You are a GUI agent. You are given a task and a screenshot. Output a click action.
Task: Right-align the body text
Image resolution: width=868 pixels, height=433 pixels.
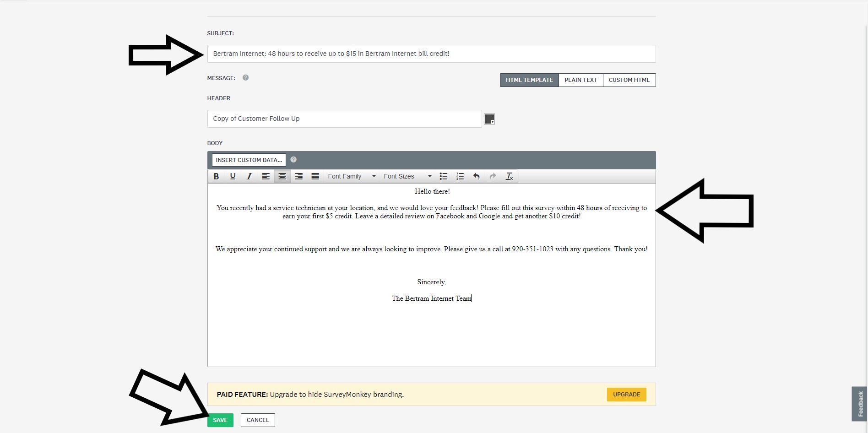coord(298,176)
